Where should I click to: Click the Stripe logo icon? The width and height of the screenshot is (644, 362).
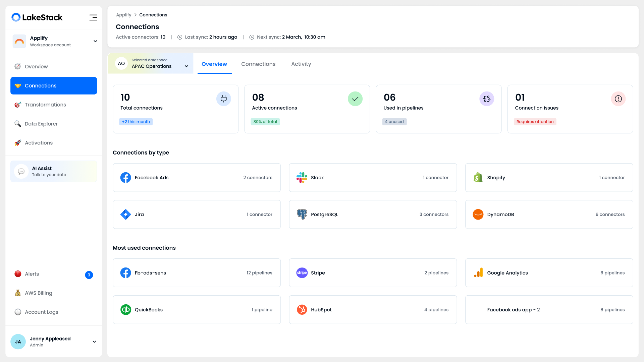point(302,273)
